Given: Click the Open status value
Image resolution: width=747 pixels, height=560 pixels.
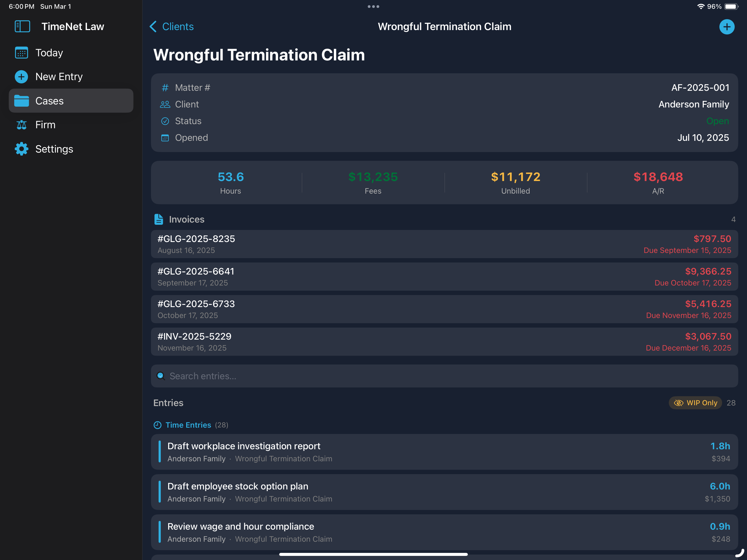Looking at the screenshot, I should pos(718,121).
